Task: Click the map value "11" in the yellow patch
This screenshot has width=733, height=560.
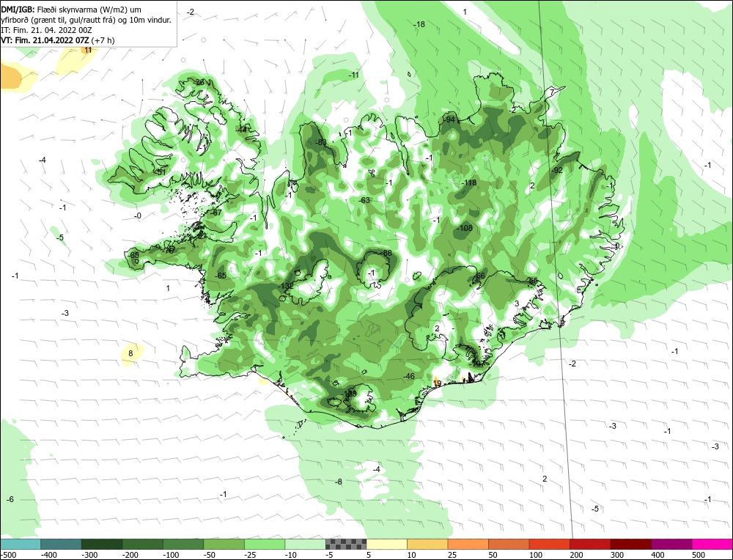Action: pos(88,50)
